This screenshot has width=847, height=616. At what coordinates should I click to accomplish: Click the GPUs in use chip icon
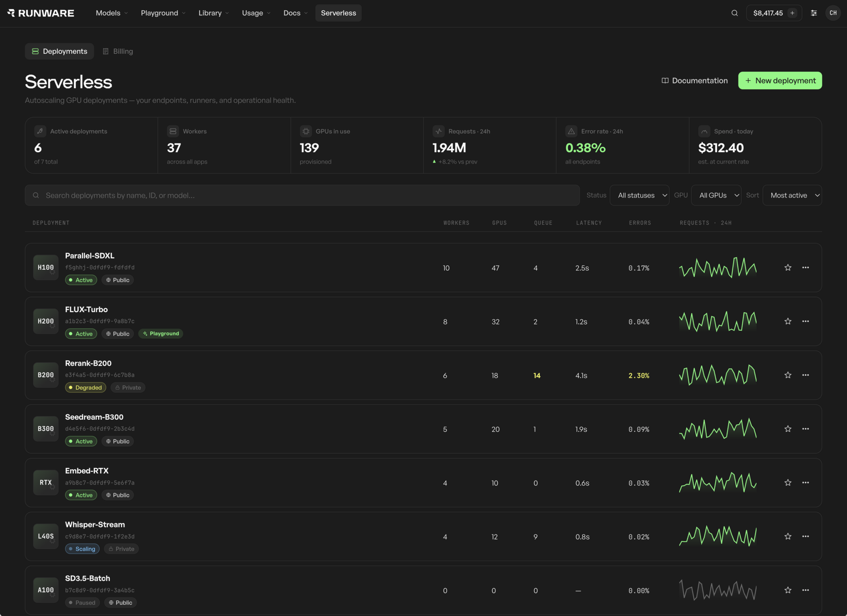306,131
